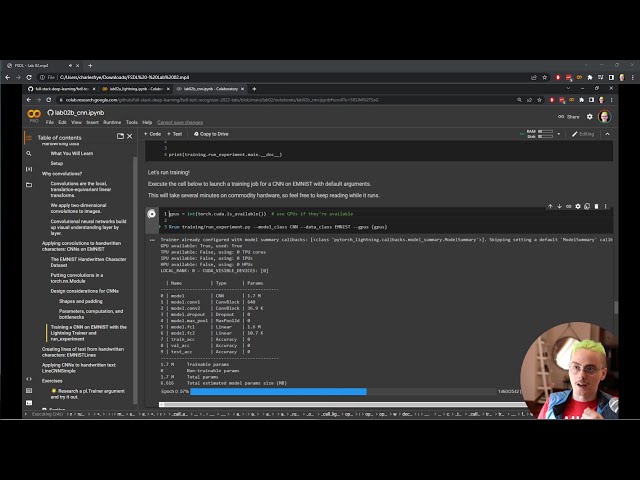
Task: Add a new Code cell
Action: pyautogui.click(x=152, y=134)
